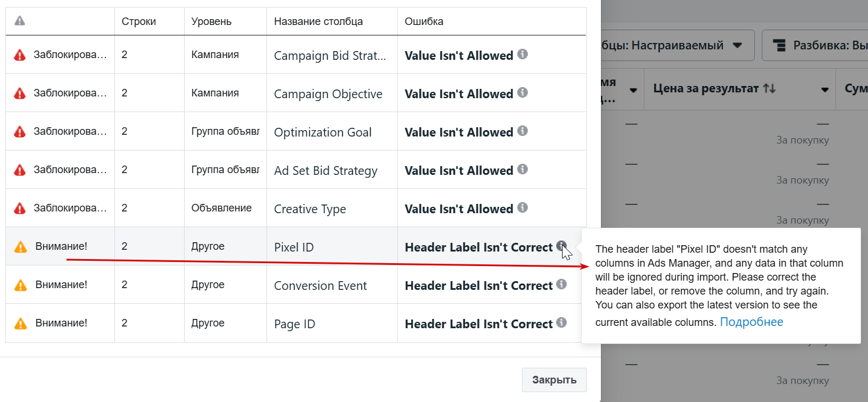Expand Цена за результат column dropdown arrow
Viewport: 868px width, 402px height.
pyautogui.click(x=824, y=89)
